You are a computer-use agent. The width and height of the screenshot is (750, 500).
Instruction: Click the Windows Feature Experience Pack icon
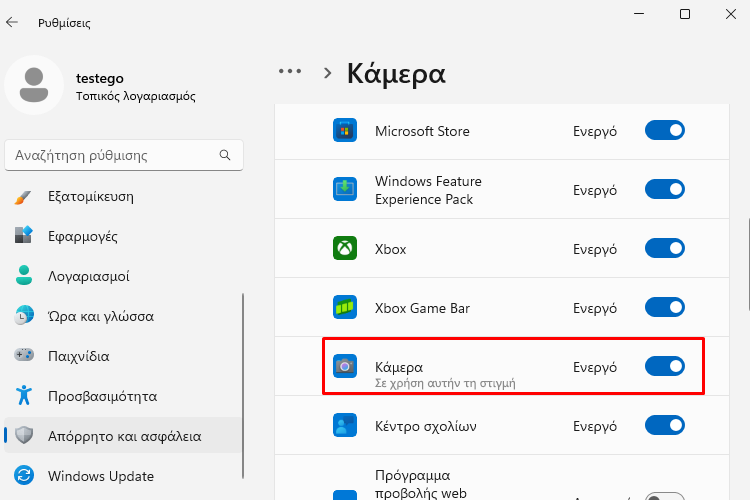(345, 190)
